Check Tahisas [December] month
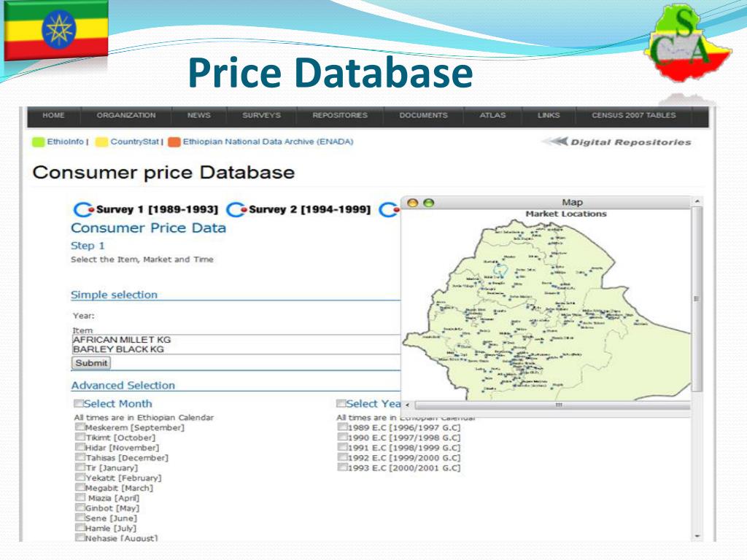The image size is (747, 560). (x=80, y=457)
